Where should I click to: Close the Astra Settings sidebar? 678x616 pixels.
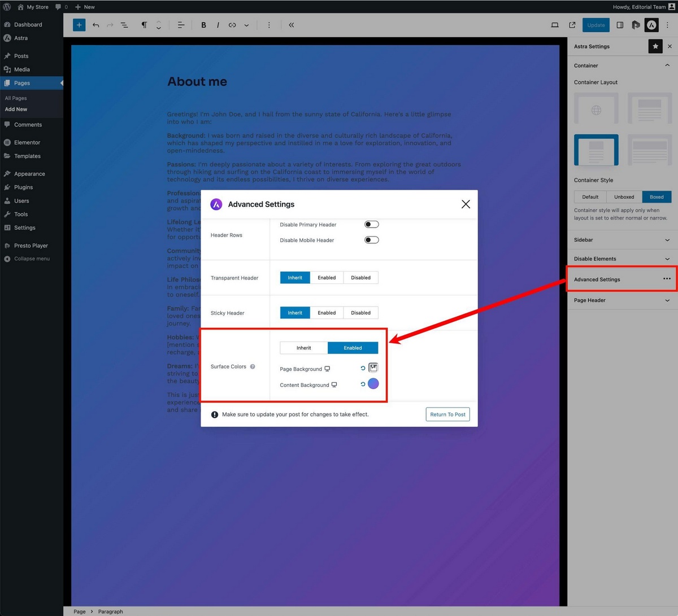click(x=670, y=46)
